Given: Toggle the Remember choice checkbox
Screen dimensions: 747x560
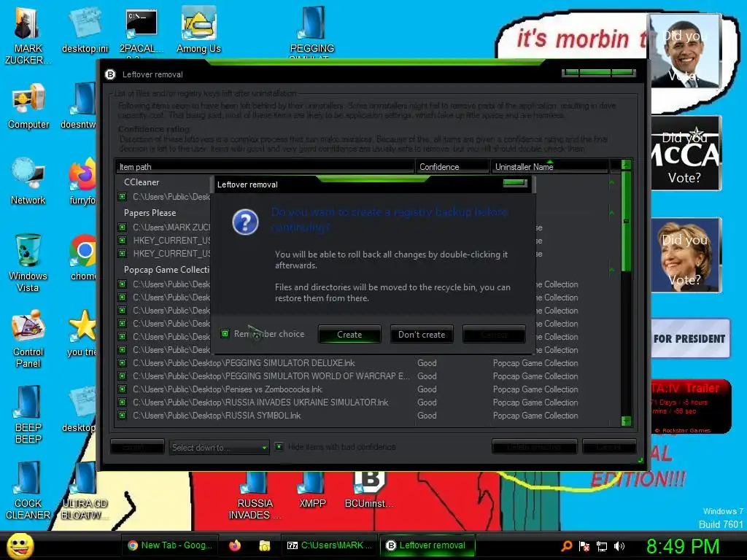Looking at the screenshot, I should [x=225, y=333].
